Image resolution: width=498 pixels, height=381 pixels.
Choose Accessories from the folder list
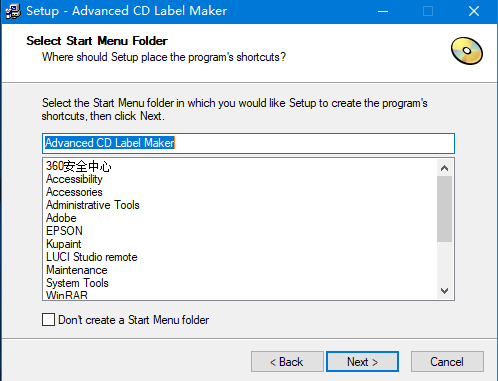coord(74,192)
